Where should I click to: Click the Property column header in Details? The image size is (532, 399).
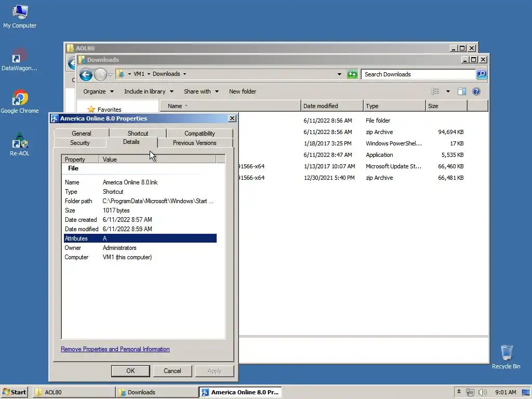pos(80,159)
